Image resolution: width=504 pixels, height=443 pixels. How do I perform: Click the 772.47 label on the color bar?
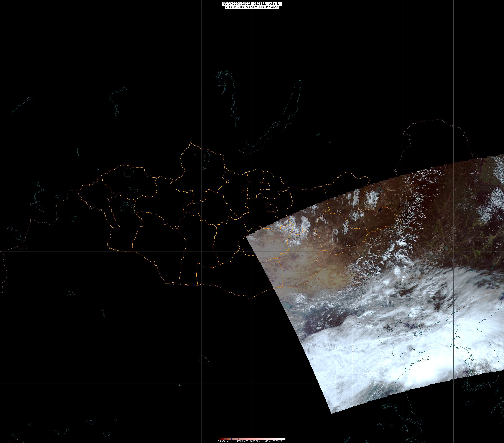pyautogui.click(x=279, y=441)
